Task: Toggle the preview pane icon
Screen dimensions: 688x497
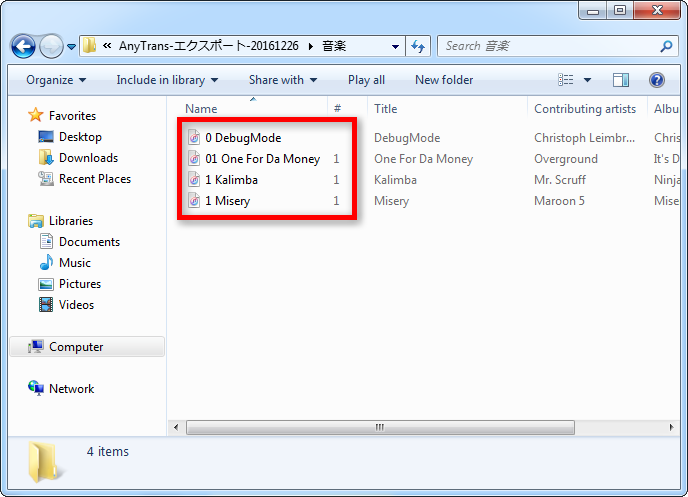Action: coord(621,80)
